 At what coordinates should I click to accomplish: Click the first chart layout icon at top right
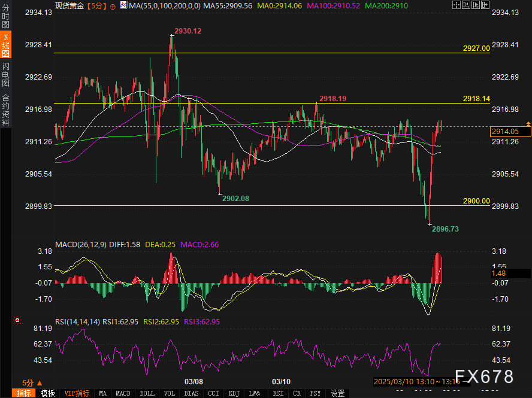tap(457, 5)
